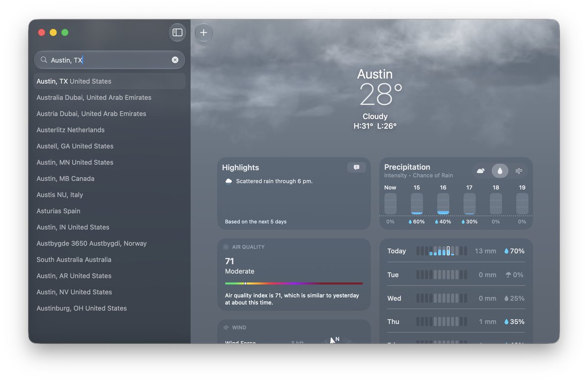Viewport: 588px width, 381px height.
Task: Click the 71 Moderate air quality value
Action: (x=240, y=266)
